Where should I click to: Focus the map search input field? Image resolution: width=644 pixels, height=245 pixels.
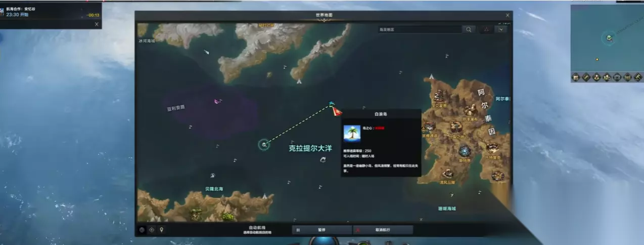click(420, 29)
